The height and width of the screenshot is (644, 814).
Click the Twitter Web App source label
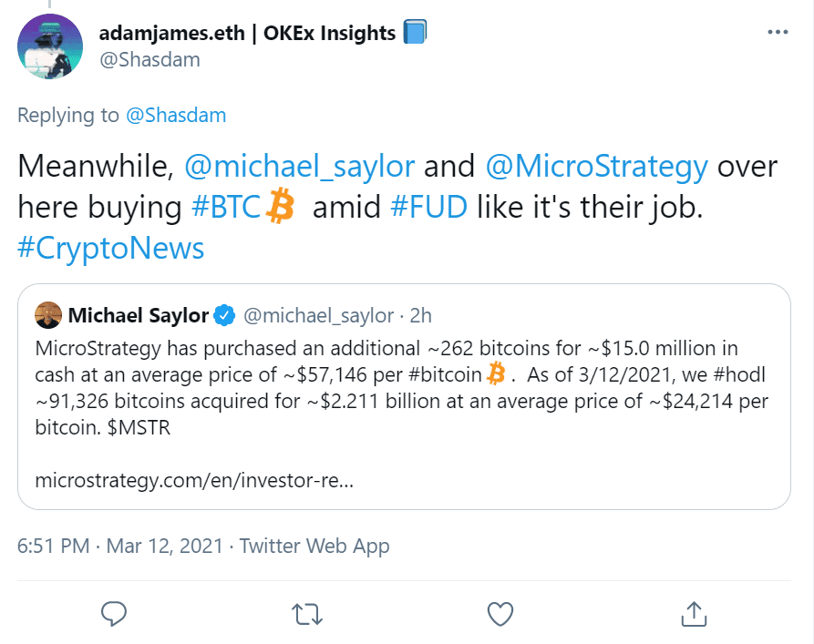tap(314, 546)
